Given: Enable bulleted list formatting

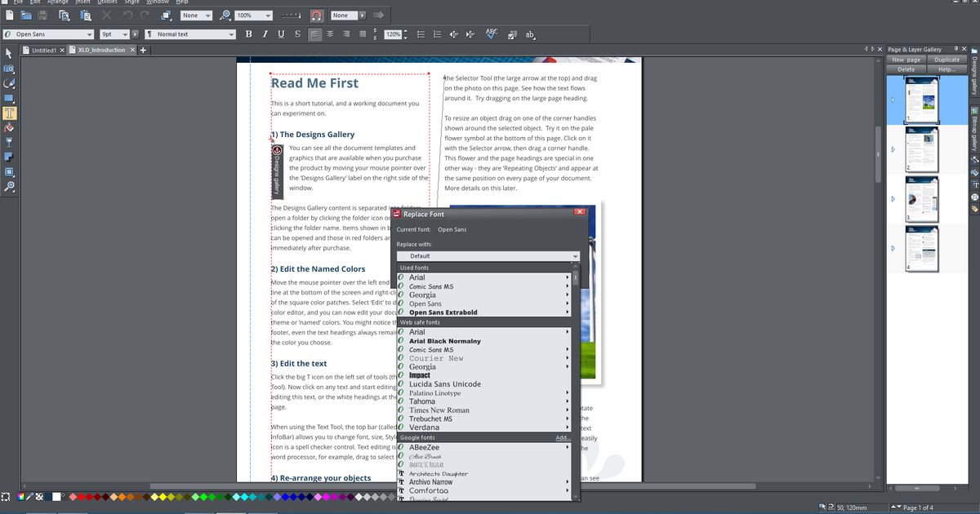Looking at the screenshot, I should pos(420,34).
